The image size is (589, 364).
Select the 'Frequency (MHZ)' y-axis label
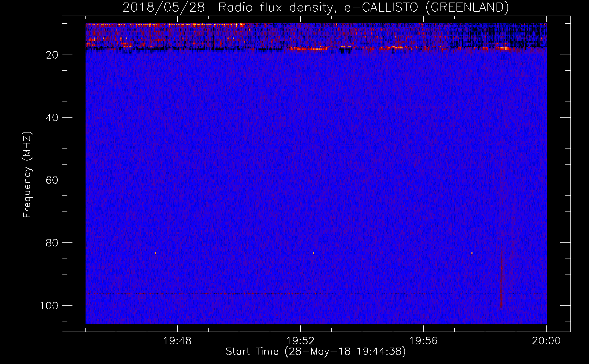tap(27, 175)
